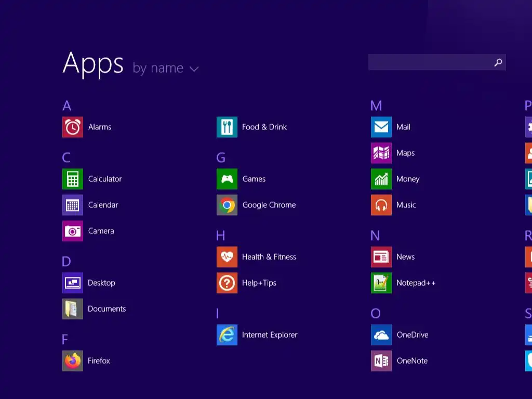Open the Money chart icon
Image resolution: width=532 pixels, height=399 pixels.
point(381,179)
